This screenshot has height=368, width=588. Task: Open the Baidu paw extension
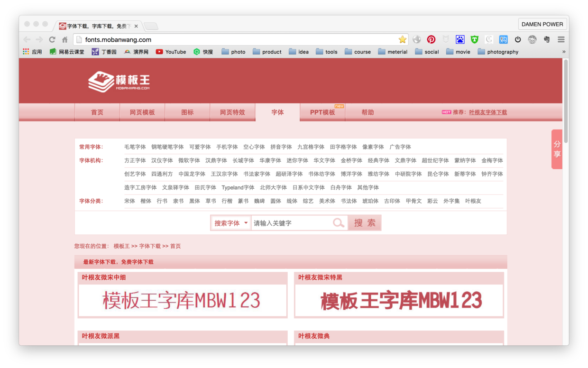(x=460, y=39)
